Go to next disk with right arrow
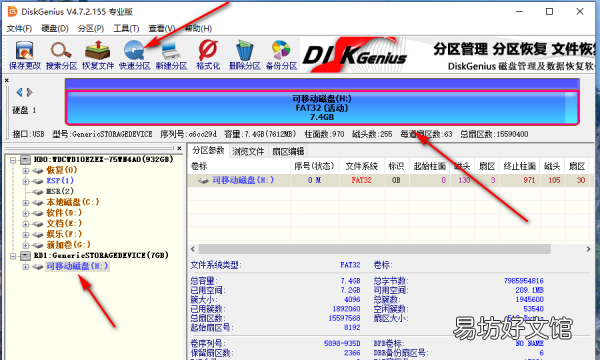 [x=29, y=92]
